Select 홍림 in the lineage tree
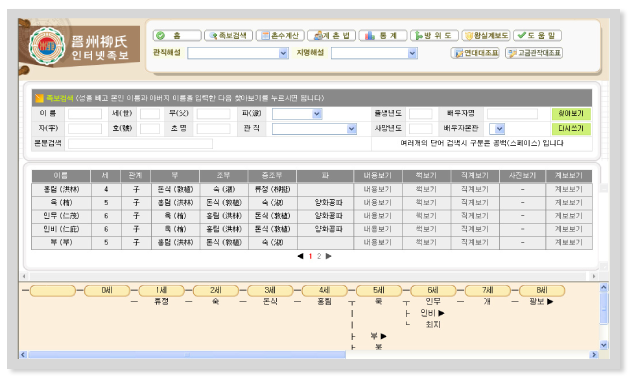 click(x=324, y=302)
